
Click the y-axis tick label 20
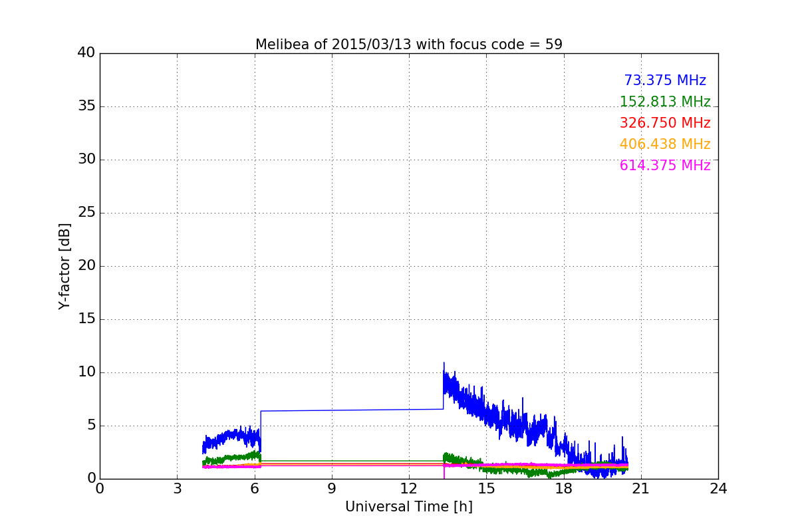click(86, 266)
